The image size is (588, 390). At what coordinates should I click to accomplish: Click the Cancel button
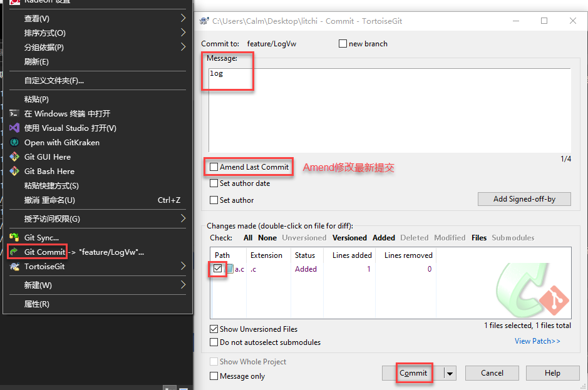pos(492,373)
